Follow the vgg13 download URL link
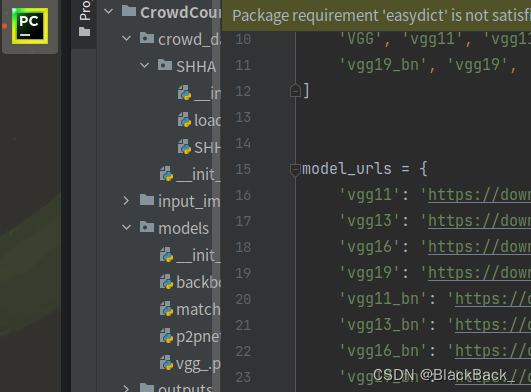The image size is (531, 392). pyautogui.click(x=479, y=221)
